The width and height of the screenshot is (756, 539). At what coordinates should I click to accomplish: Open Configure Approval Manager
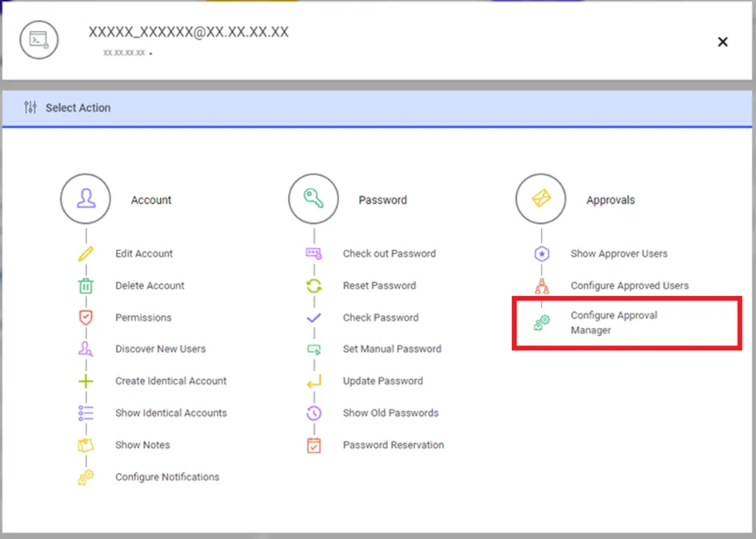tap(614, 322)
